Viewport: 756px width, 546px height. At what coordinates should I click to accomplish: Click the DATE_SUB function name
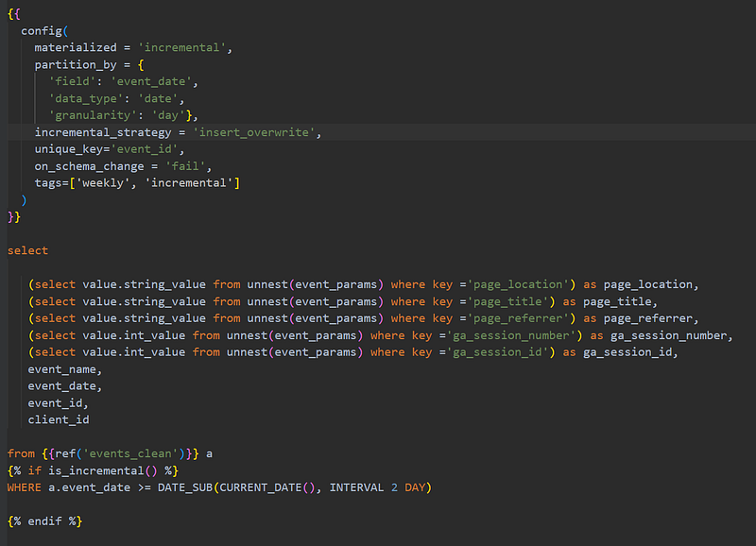pyautogui.click(x=185, y=487)
